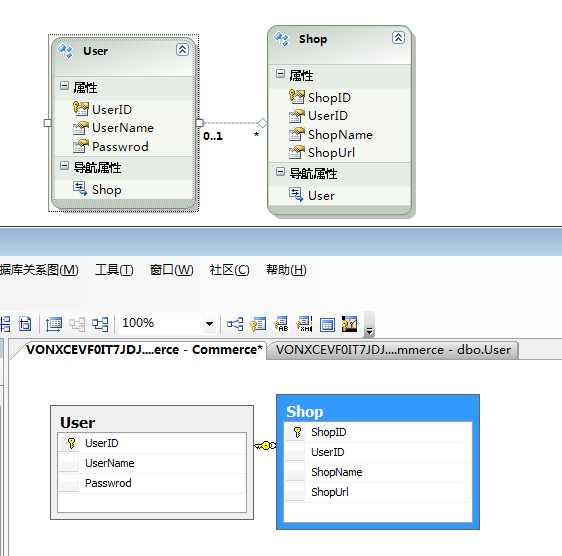Open the 帮助(H) menu
This screenshot has width=562, height=556.
tap(286, 270)
